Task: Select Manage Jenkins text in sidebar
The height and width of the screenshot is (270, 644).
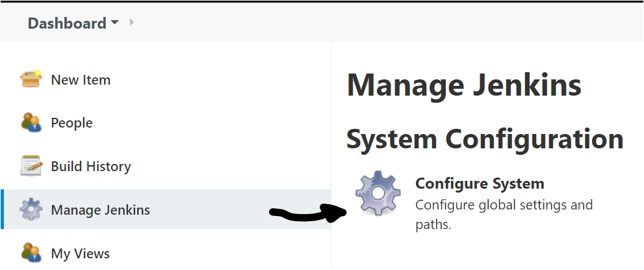Action: (100, 210)
